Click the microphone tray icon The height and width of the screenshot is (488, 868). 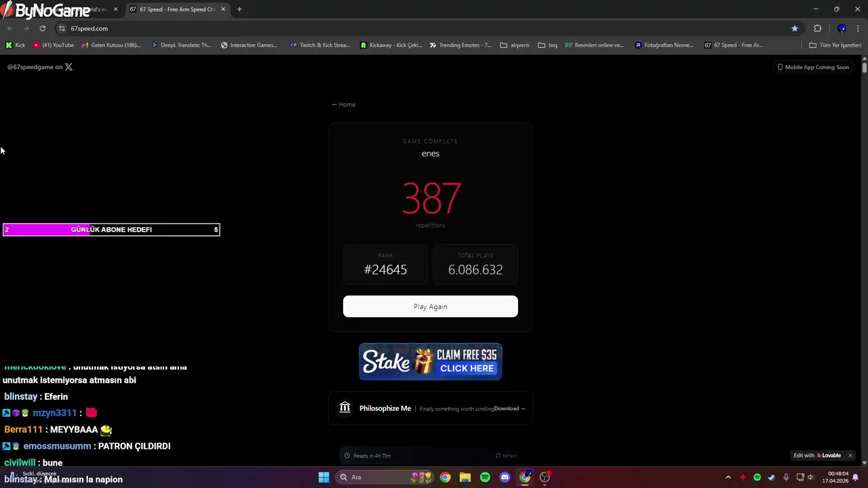786,477
